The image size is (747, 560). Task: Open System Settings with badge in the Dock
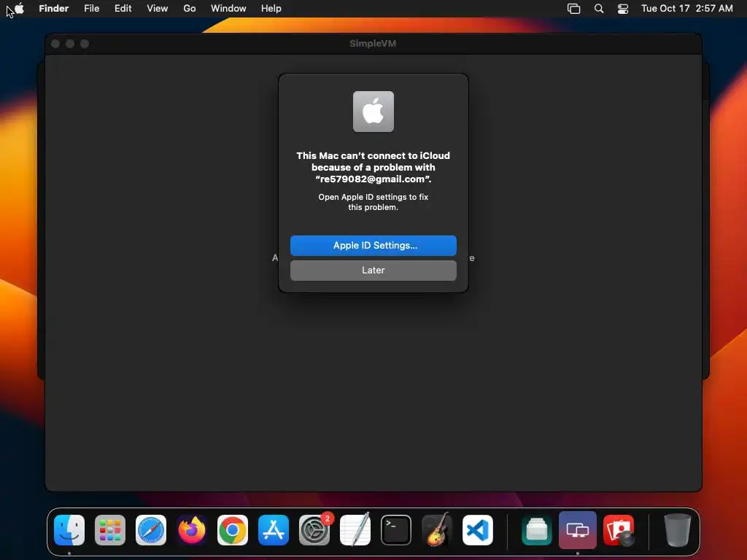coord(314,530)
